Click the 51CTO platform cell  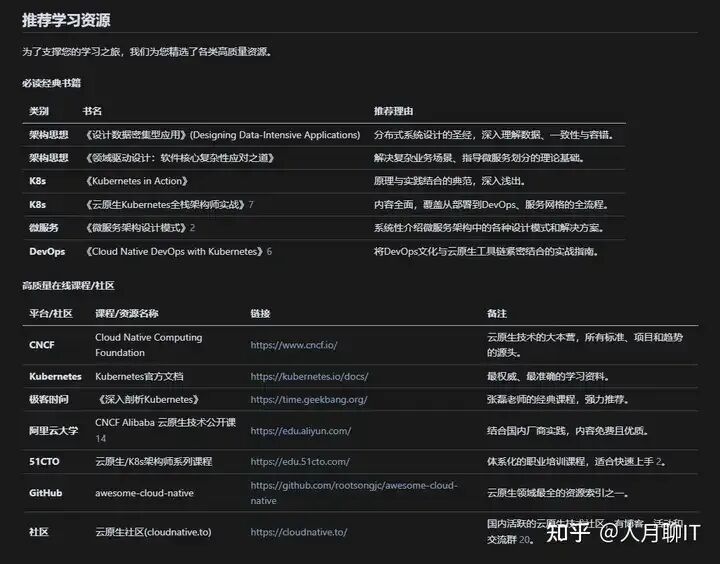[x=45, y=462]
